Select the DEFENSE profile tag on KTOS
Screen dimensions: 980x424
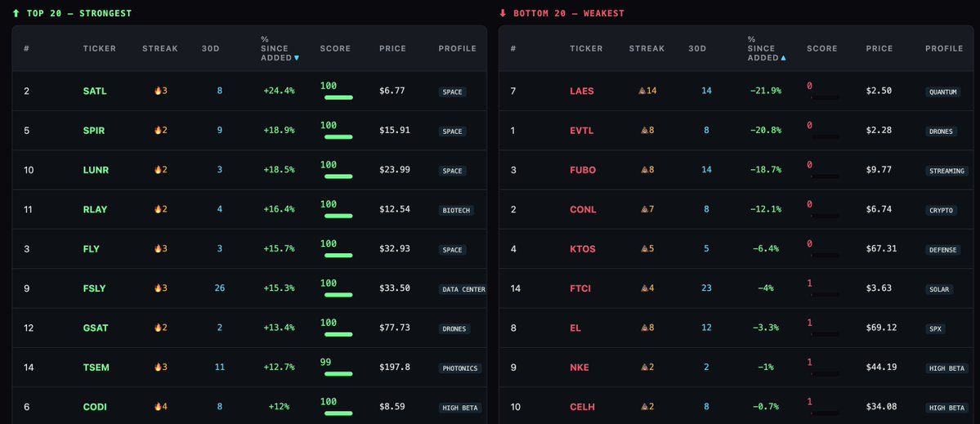coord(943,250)
